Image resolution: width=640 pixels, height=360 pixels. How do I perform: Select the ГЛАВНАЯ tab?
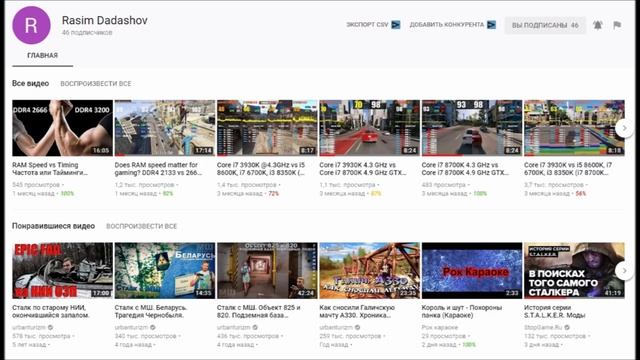(x=42, y=56)
